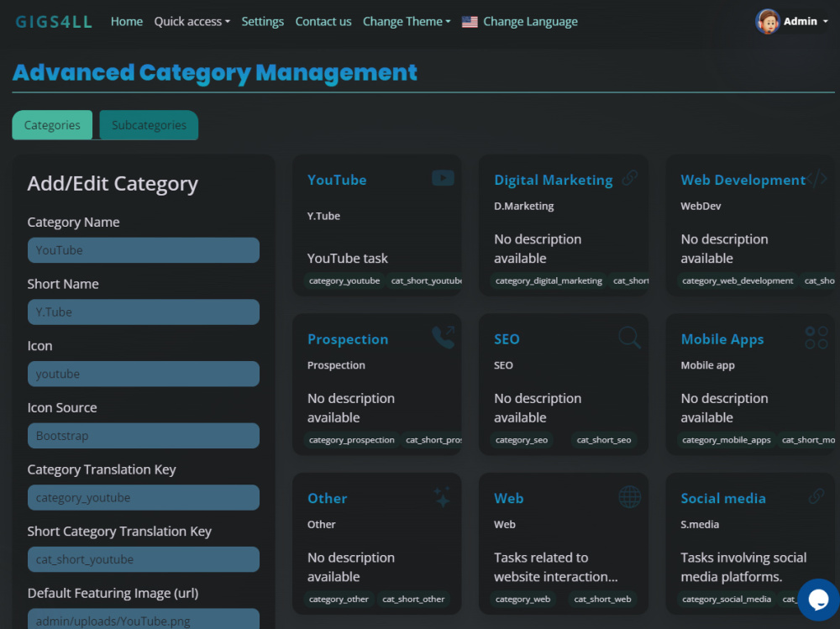Viewport: 840px width, 629px height.
Task: Open the YouTube category title
Action: (x=337, y=180)
